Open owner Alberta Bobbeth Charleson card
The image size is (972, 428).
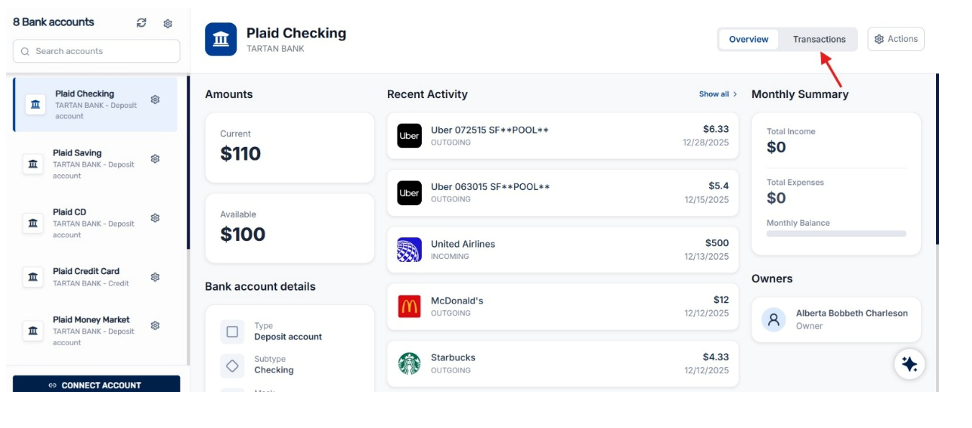coord(836,319)
